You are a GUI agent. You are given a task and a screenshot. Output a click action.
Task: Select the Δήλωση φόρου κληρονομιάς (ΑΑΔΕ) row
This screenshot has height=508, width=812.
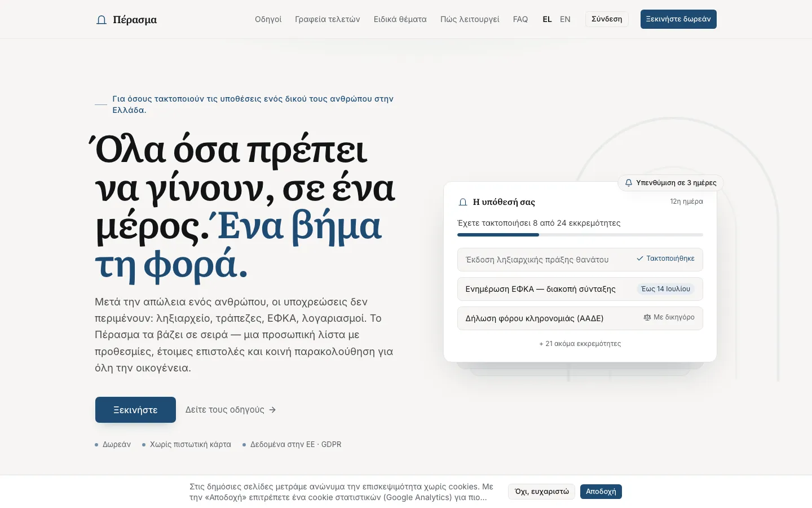580,318
